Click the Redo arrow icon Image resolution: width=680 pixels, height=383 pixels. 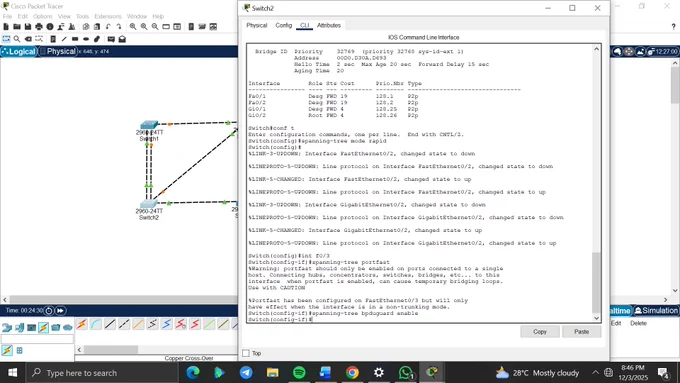click(119, 27)
